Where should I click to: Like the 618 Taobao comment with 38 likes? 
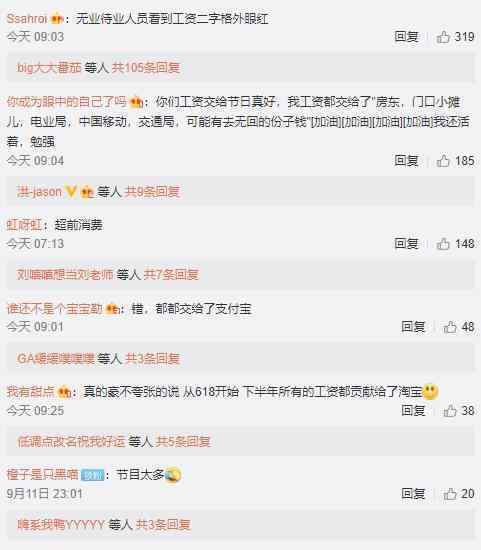coord(450,410)
